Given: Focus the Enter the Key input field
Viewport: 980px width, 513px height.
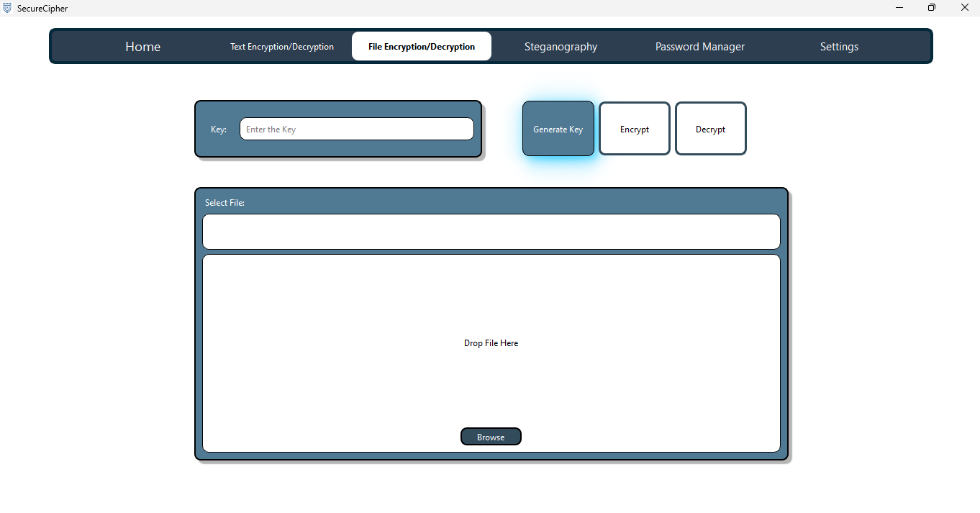Looking at the screenshot, I should (356, 130).
